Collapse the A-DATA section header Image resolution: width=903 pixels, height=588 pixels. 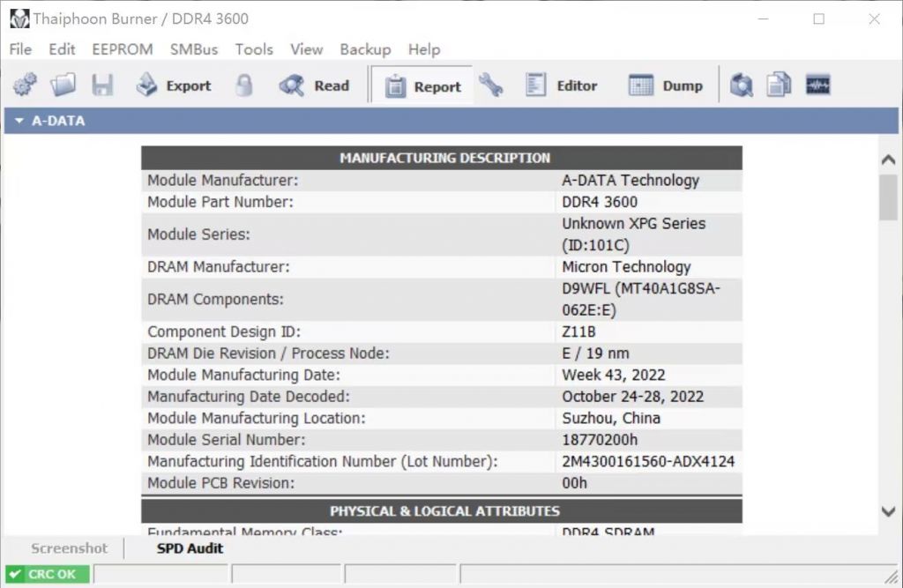pos(19,121)
